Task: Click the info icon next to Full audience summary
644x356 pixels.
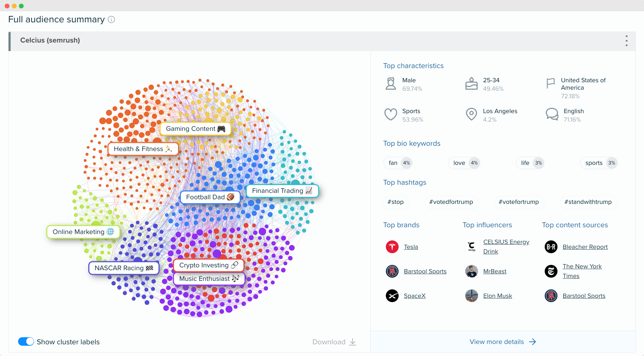Action: 111,20
